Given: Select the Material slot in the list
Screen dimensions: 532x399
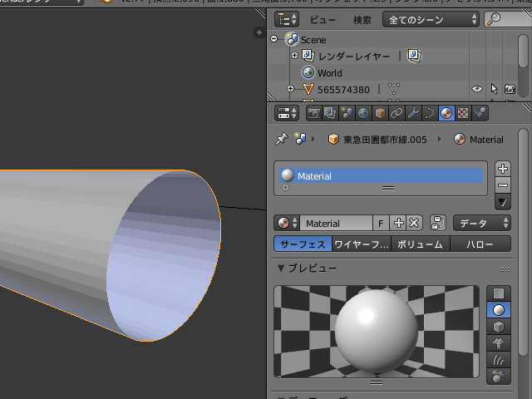Looking at the screenshot, I should coord(381,175).
